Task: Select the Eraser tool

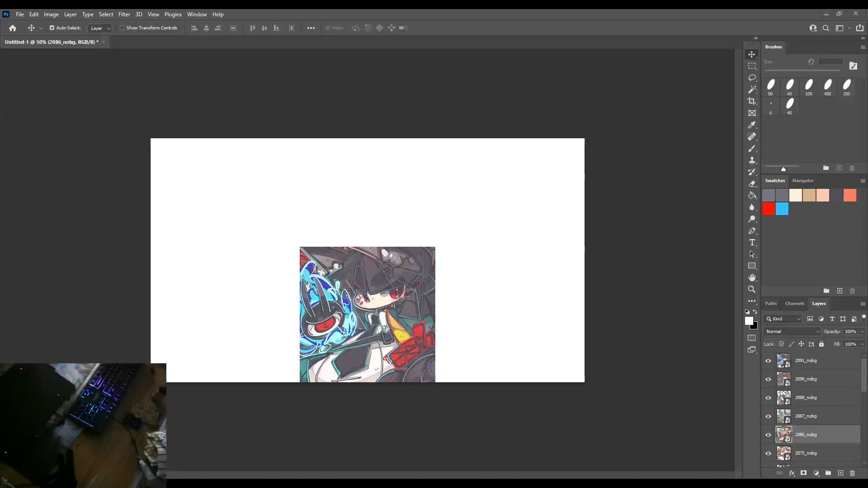Action: 752,183
